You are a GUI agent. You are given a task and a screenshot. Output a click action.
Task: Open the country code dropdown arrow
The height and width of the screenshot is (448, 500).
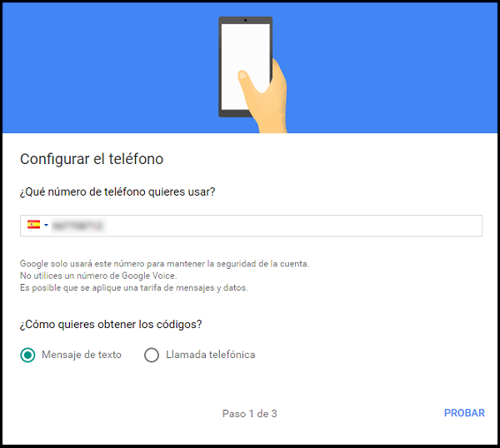[46, 226]
